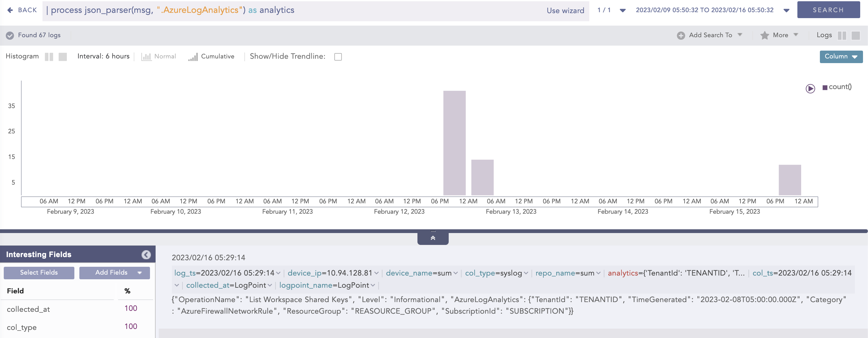Enable the Show/Hide Trendline checkbox

[338, 57]
